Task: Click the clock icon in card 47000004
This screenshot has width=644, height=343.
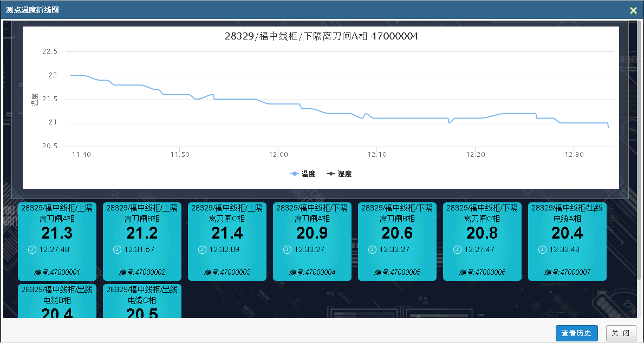Action: coord(287,249)
